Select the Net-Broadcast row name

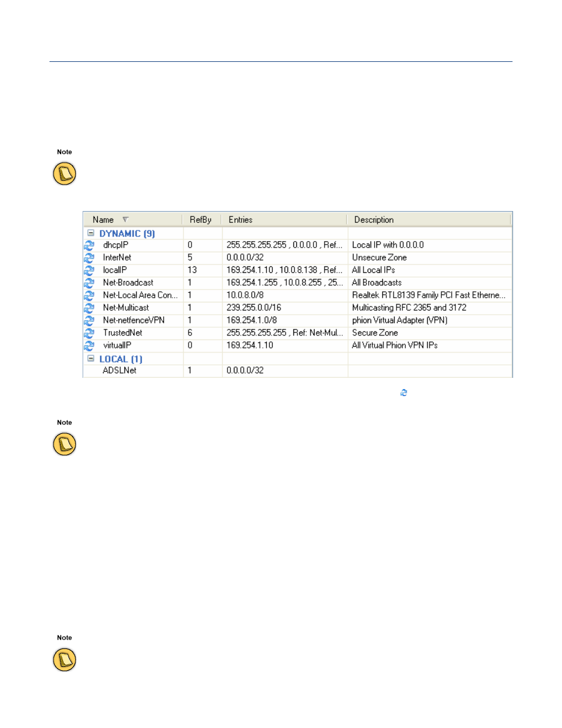128,283
